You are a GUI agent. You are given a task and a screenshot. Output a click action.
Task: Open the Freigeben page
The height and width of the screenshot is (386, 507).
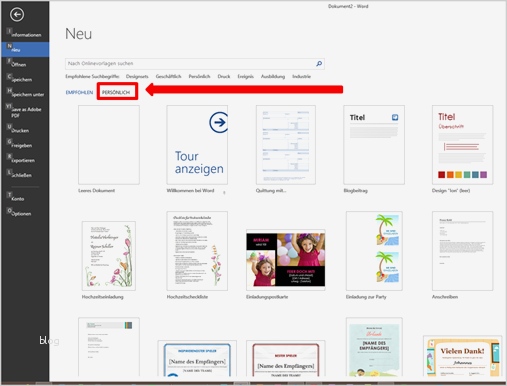25,145
